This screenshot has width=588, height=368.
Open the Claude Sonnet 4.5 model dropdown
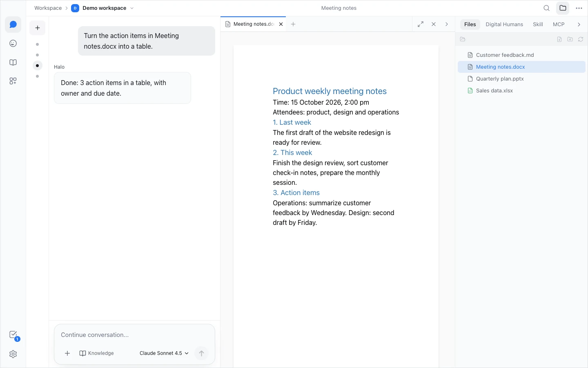164,353
